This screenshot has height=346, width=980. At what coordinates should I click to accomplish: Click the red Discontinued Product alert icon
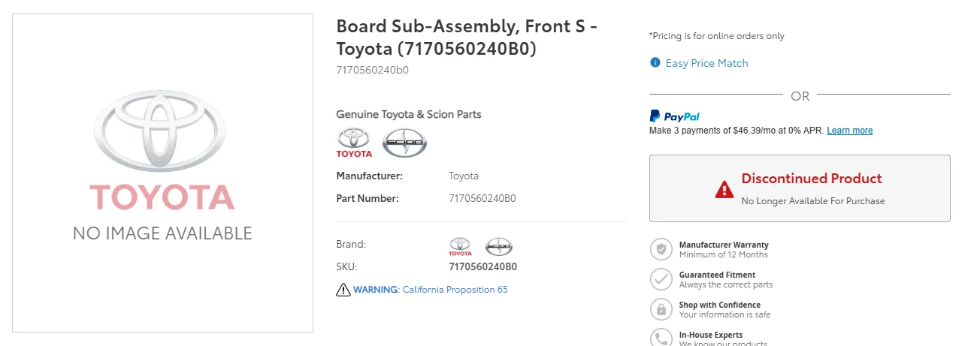[724, 189]
